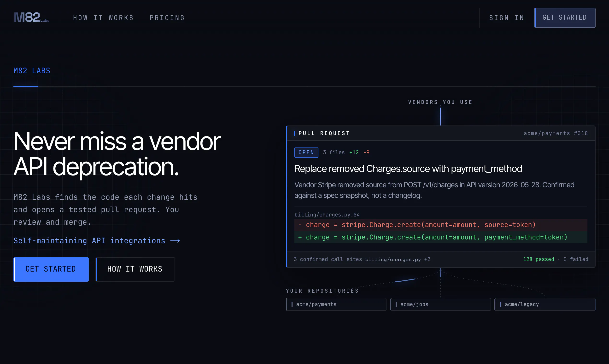
Task: Click the billing/charges.py:84 file path
Action: (327, 215)
